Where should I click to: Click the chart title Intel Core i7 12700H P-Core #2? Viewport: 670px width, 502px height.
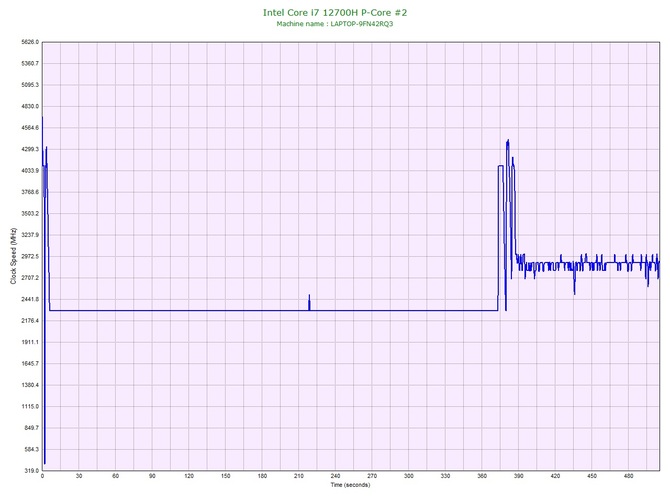(335, 12)
